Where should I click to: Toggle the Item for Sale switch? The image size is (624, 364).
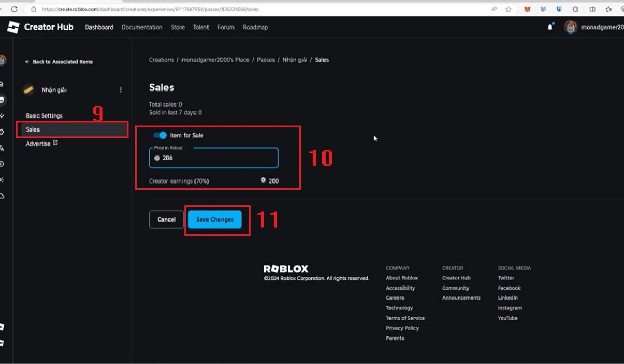[x=160, y=135]
